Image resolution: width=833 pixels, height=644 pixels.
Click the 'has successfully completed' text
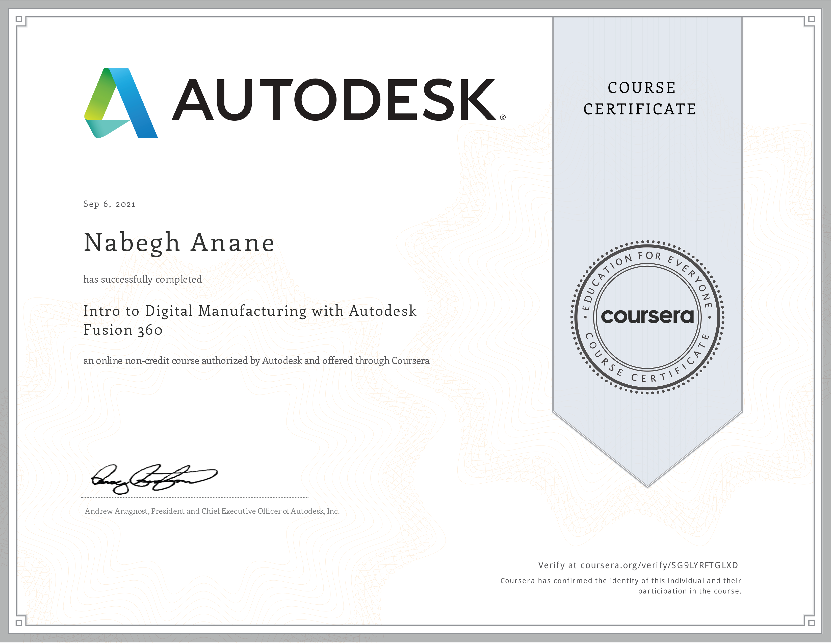pyautogui.click(x=143, y=280)
